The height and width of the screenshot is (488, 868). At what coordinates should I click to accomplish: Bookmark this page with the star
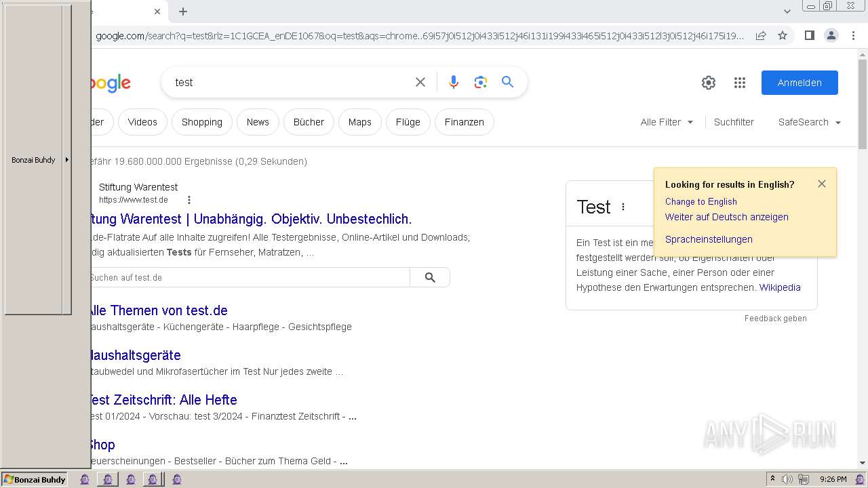(783, 35)
